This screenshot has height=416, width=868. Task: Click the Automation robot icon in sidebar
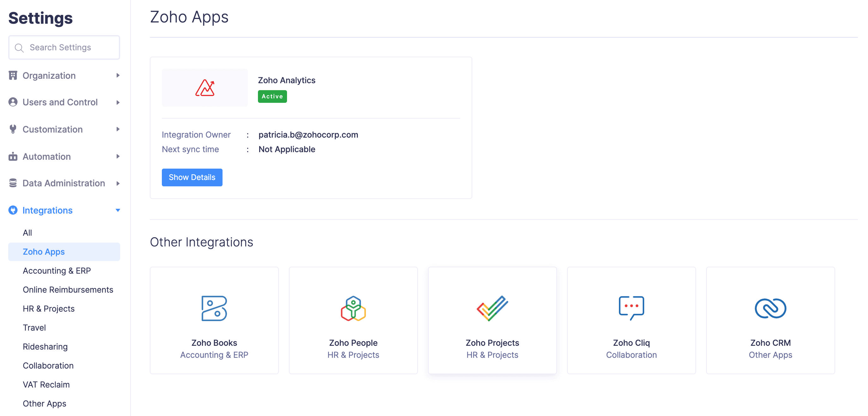(13, 156)
